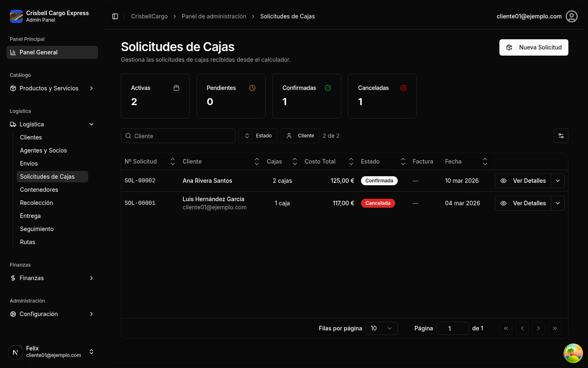Click the Nueva Solicitud button

click(x=534, y=47)
